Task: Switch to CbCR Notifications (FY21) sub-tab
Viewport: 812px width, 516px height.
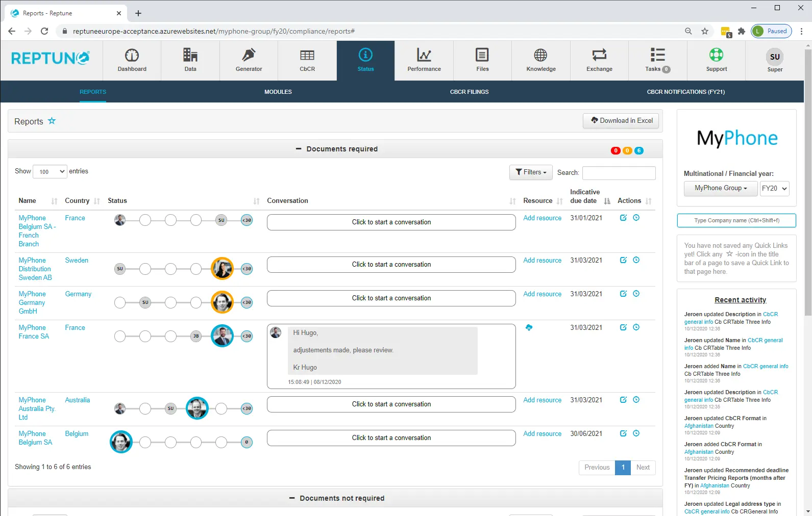Action: [x=685, y=92]
